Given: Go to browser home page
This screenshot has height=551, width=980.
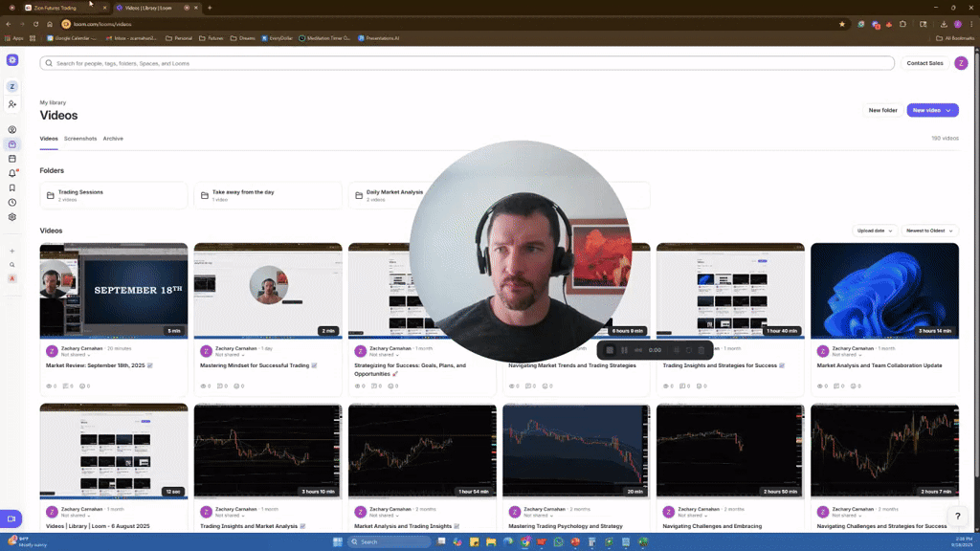Looking at the screenshot, I should (x=50, y=24).
